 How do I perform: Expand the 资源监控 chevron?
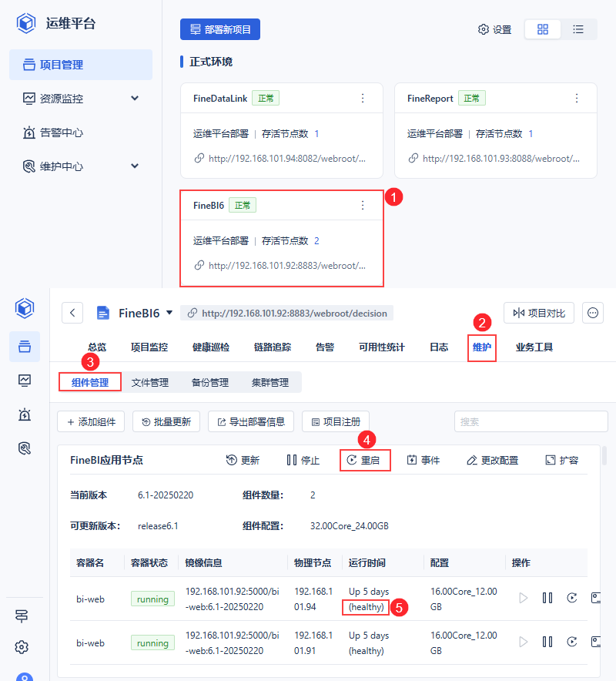(x=135, y=98)
